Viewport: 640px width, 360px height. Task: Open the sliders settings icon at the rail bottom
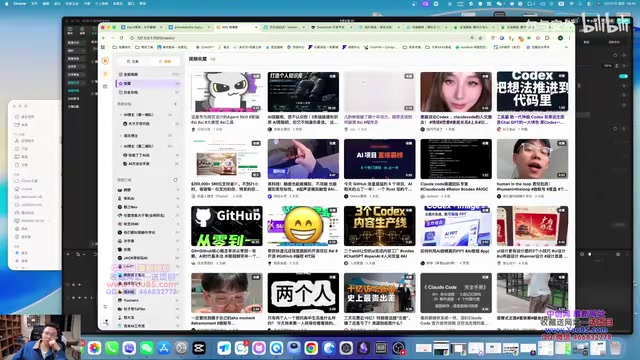[105, 307]
